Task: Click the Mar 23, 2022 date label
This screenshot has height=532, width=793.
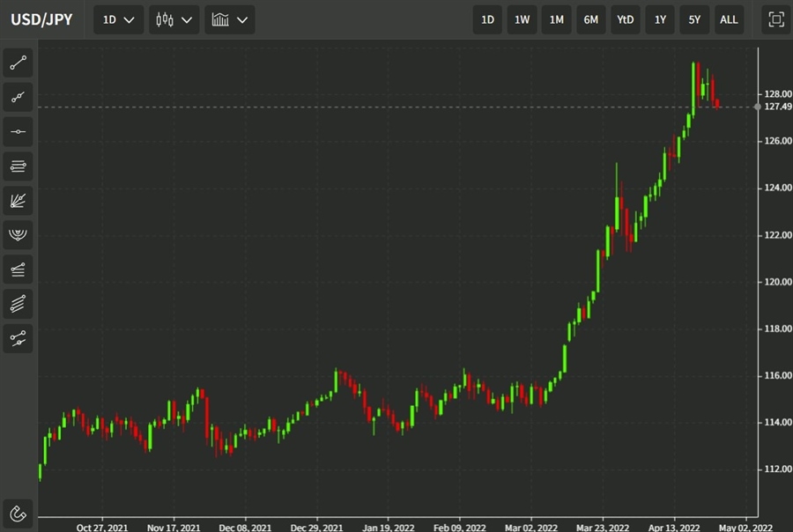Action: click(x=603, y=527)
